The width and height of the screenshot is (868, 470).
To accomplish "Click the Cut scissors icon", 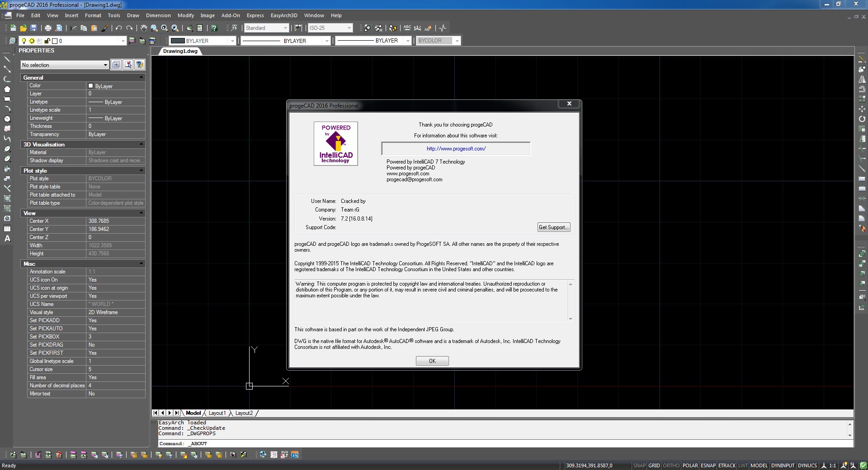I will point(73,28).
